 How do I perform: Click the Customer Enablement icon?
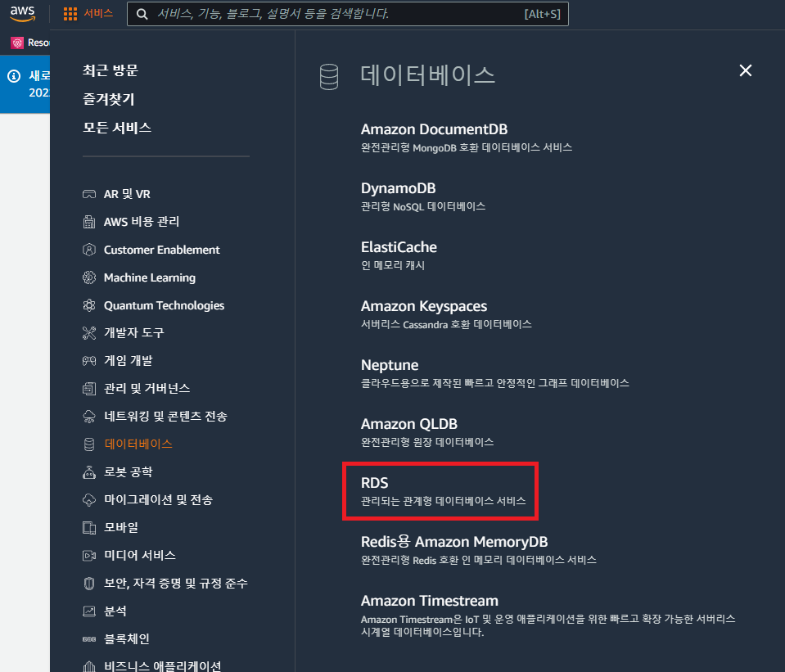pyautogui.click(x=89, y=250)
